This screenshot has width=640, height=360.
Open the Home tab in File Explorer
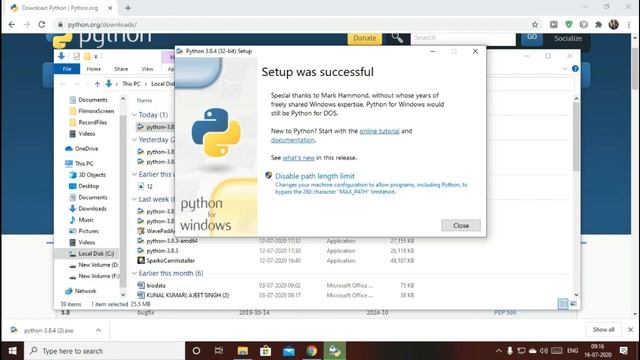pyautogui.click(x=93, y=69)
